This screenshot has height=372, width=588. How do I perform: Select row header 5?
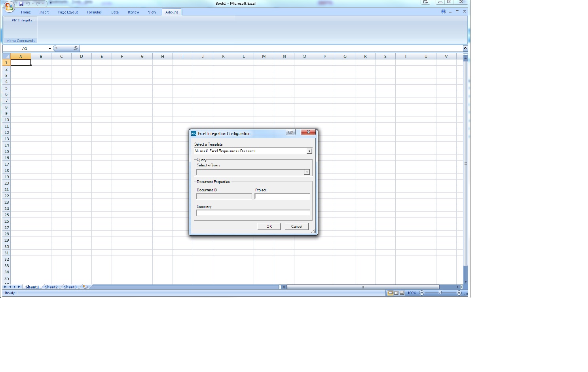click(x=6, y=88)
